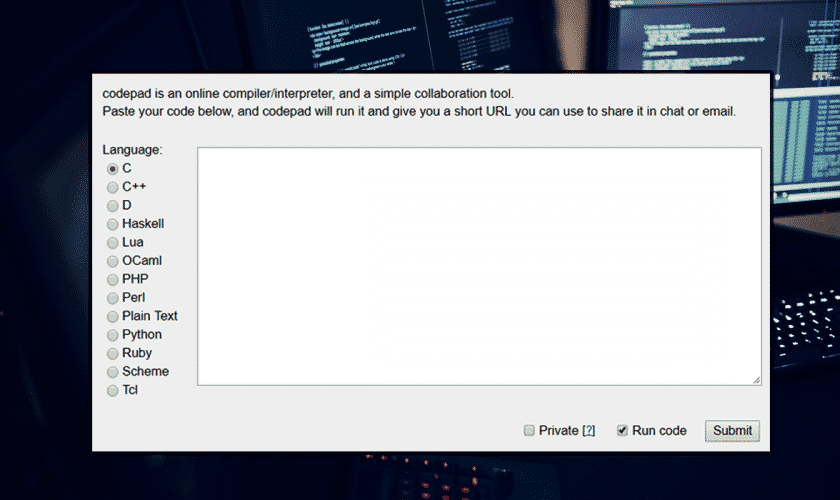Open the Private help [?] link
Screen dimensions: 840x500
pos(589,430)
